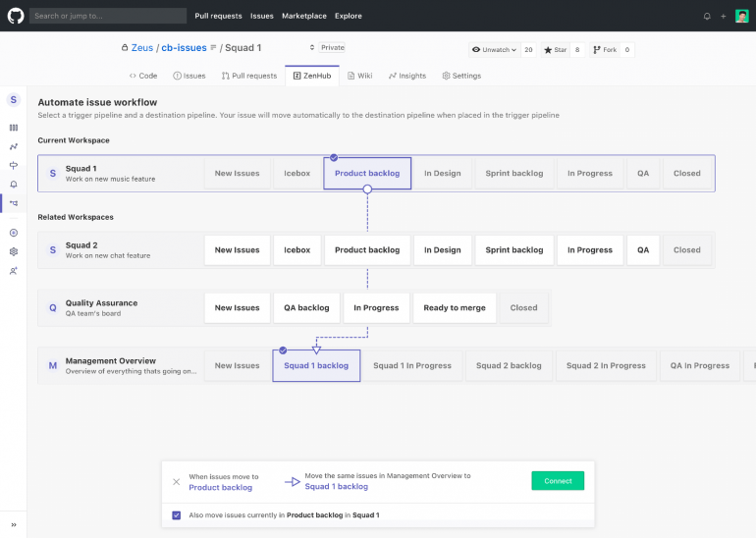This screenshot has height=538, width=756.
Task: Select Squad 2 New Issues pipeline
Action: pyautogui.click(x=238, y=250)
